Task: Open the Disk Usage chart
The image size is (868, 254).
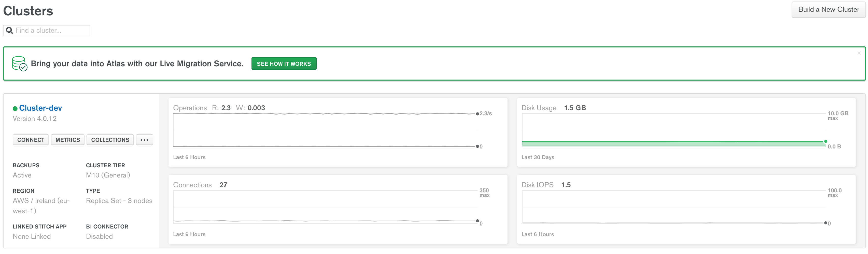Action: point(686,132)
